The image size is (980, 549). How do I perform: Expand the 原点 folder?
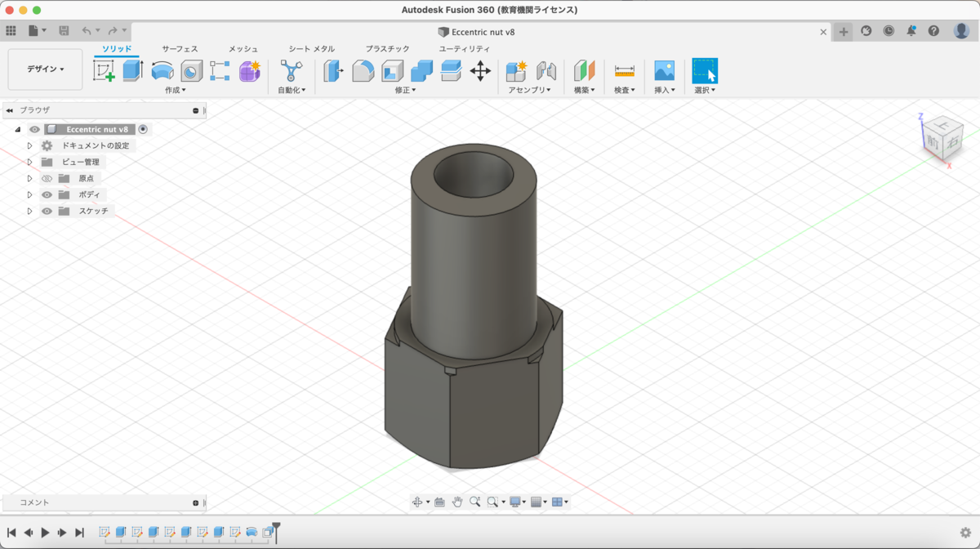(x=30, y=178)
